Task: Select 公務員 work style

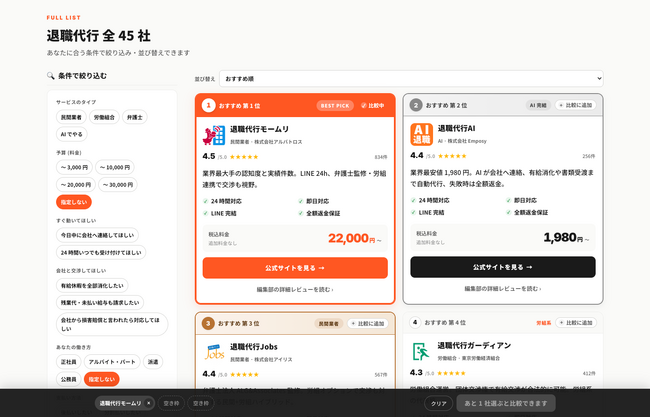Action: pos(69,379)
